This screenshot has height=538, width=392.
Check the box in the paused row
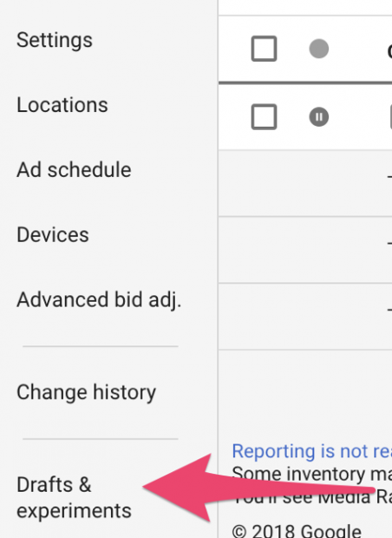(x=264, y=116)
